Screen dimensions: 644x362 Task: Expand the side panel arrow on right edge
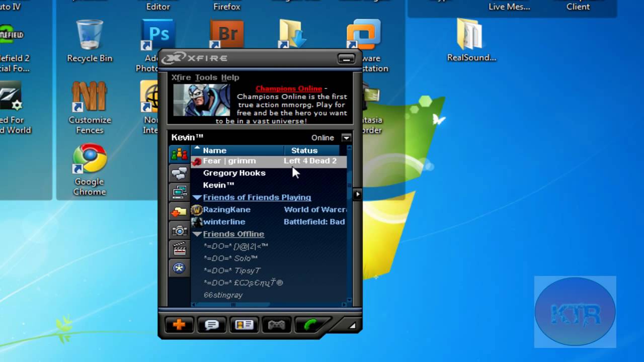357,194
